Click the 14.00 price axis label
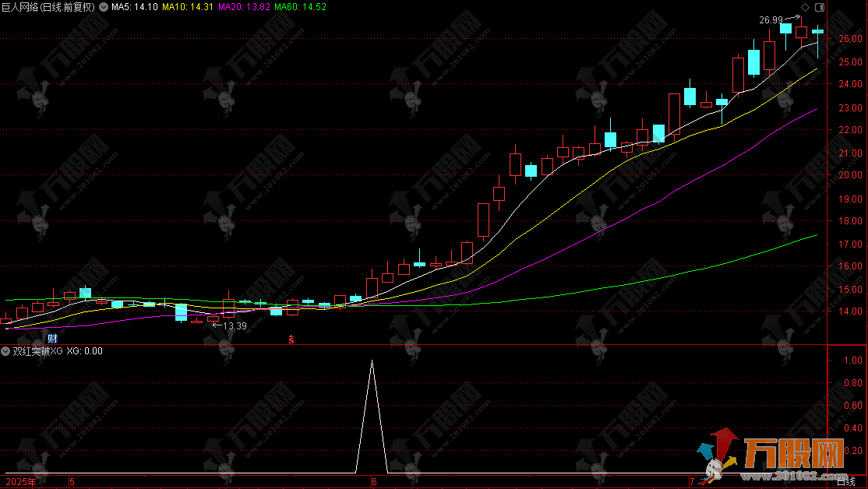Screen dimensions: 868x489 850,311
